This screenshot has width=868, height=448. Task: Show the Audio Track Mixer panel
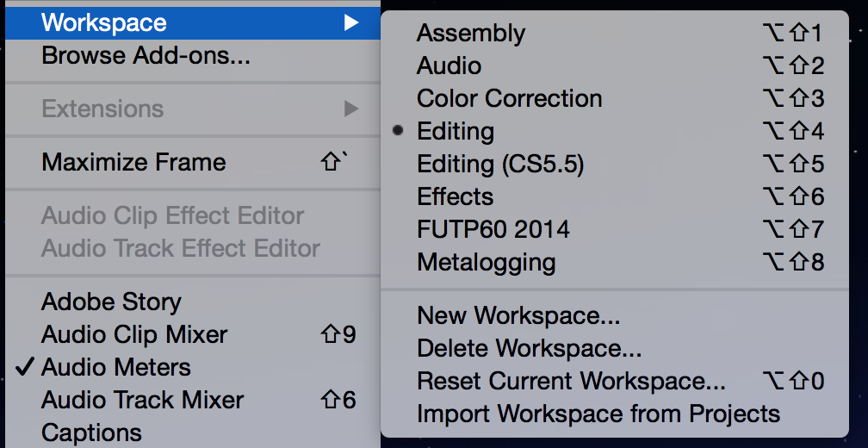click(x=193, y=400)
